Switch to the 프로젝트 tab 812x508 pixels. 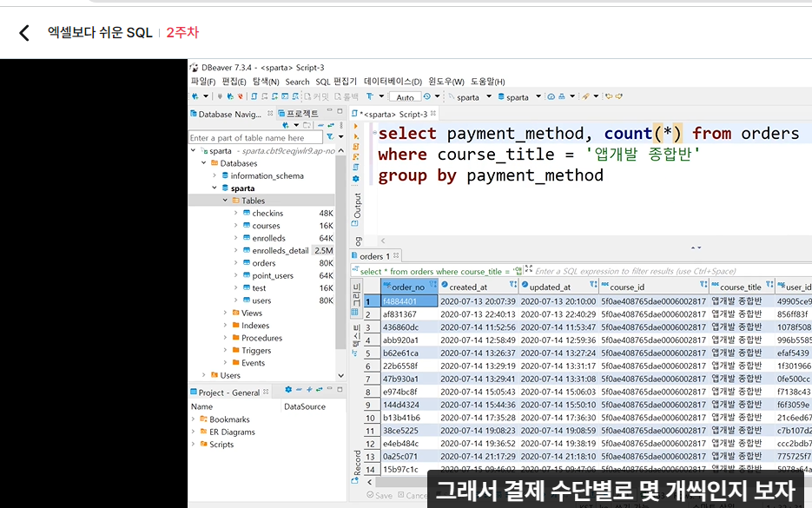click(x=299, y=114)
